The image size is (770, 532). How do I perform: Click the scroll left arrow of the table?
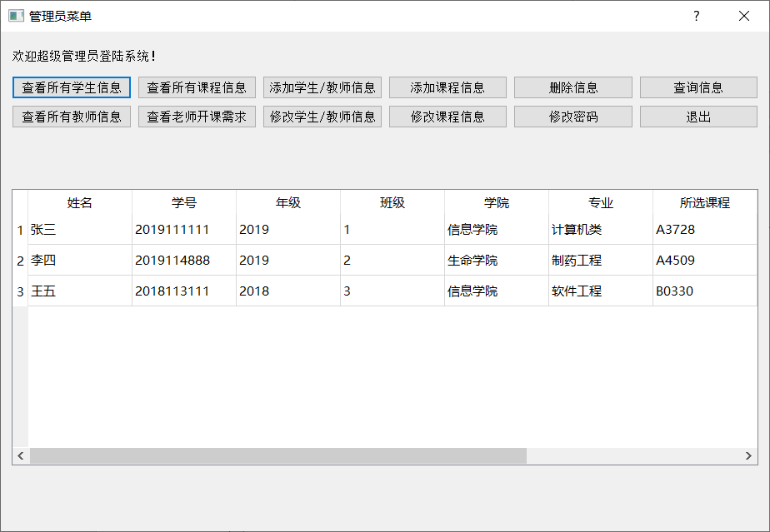point(21,456)
